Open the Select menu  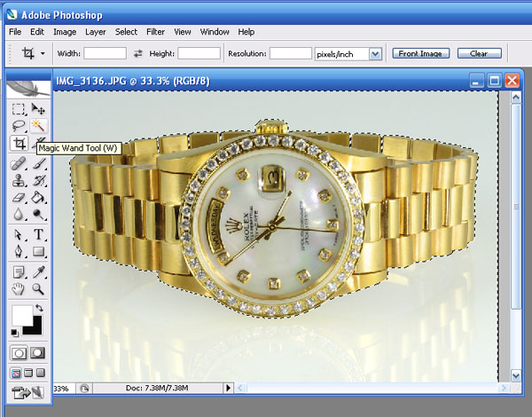[x=126, y=32]
